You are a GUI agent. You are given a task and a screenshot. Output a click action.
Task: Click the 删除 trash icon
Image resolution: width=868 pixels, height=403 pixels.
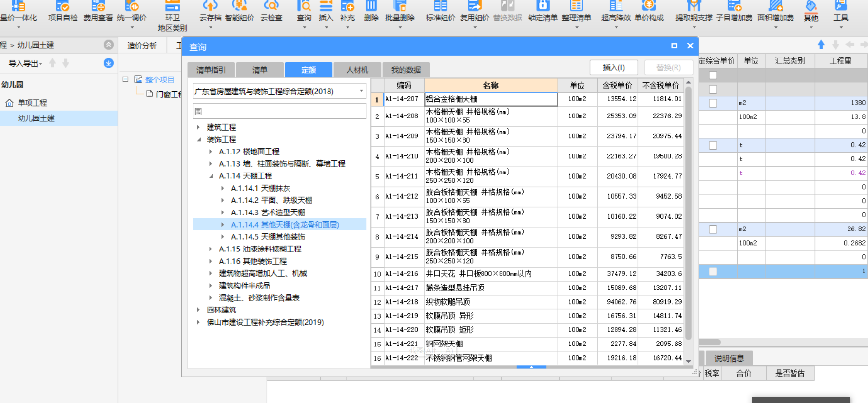pos(371,7)
